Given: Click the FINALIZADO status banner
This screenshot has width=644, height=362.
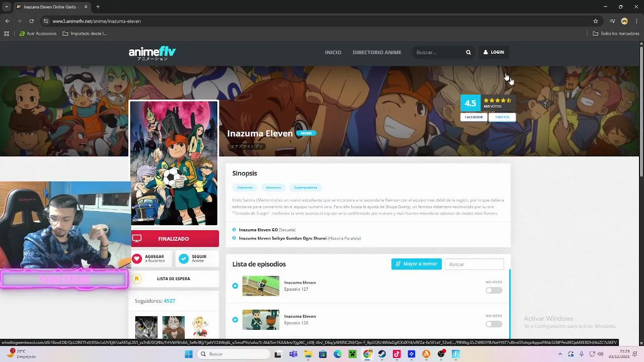Looking at the screenshot, I should tap(174, 239).
